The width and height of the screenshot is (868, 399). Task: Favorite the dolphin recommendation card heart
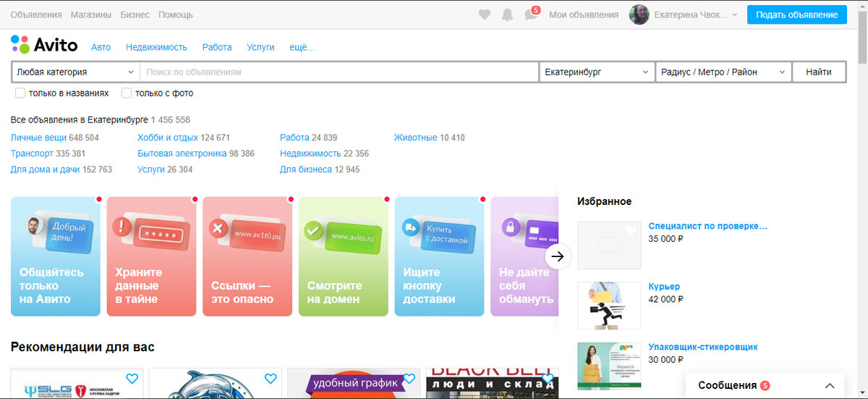[x=271, y=379]
